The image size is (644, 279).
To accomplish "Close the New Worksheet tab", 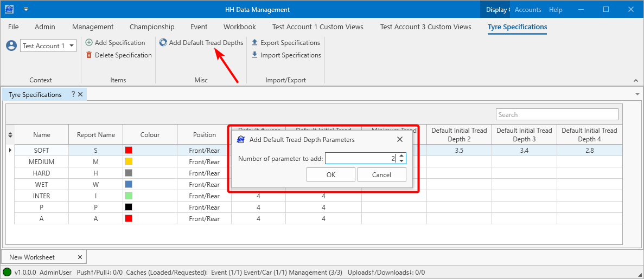I will pos(80,257).
